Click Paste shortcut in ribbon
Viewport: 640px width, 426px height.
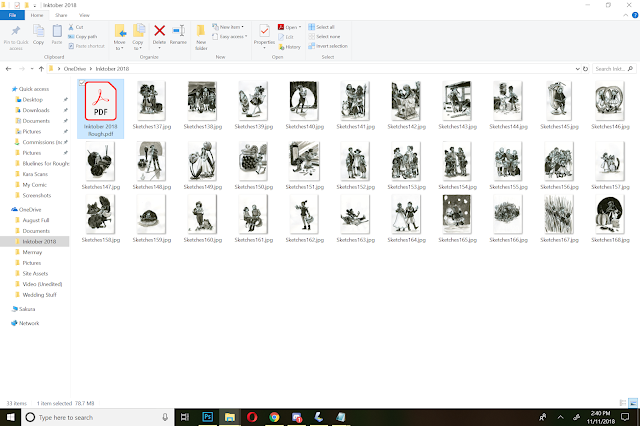coord(87,46)
